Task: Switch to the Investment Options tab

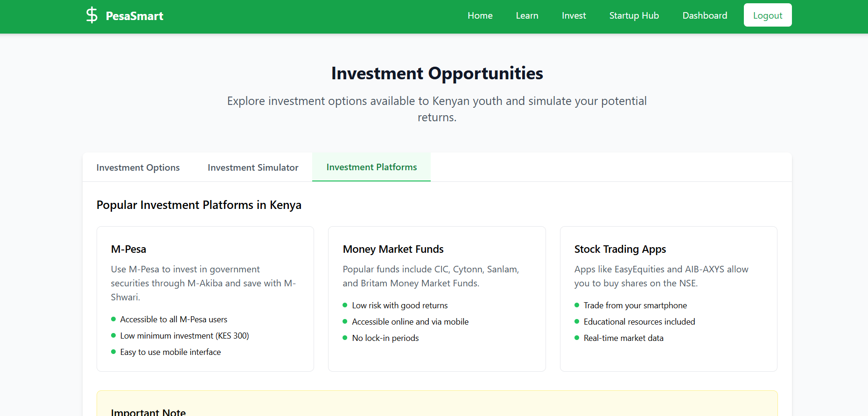Action: pos(138,167)
